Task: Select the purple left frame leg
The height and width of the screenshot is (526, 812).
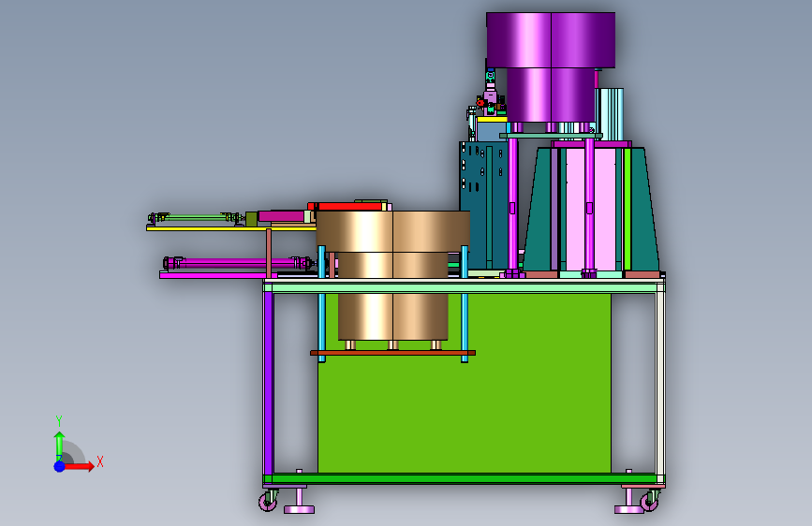Action: tap(268, 383)
